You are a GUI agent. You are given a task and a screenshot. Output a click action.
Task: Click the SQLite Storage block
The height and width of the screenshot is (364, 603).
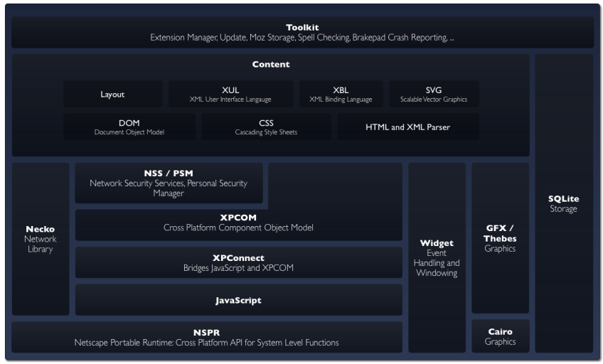(564, 203)
